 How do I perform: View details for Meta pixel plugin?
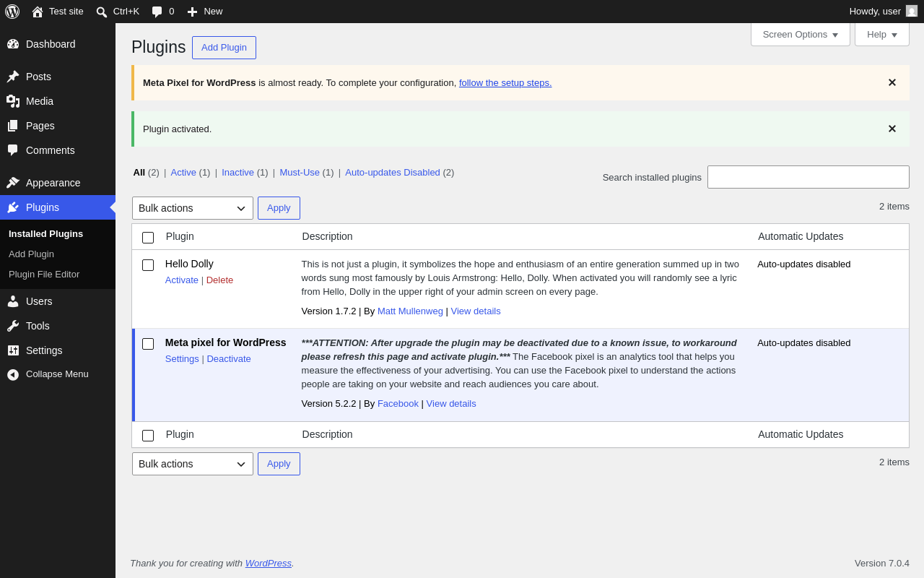coord(451,404)
